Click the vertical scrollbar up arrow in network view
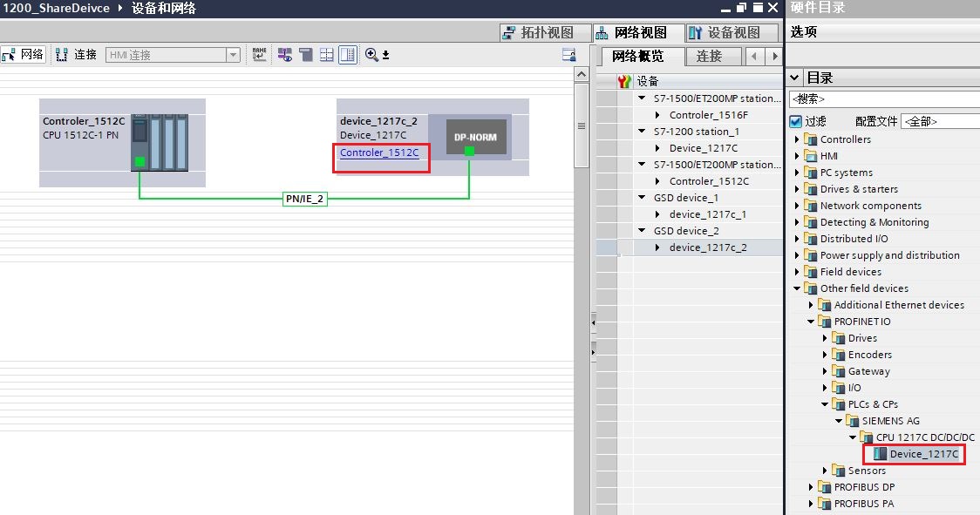The image size is (980, 515). point(582,74)
